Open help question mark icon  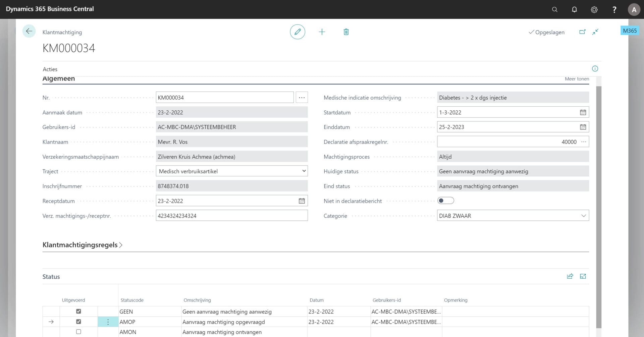click(614, 9)
